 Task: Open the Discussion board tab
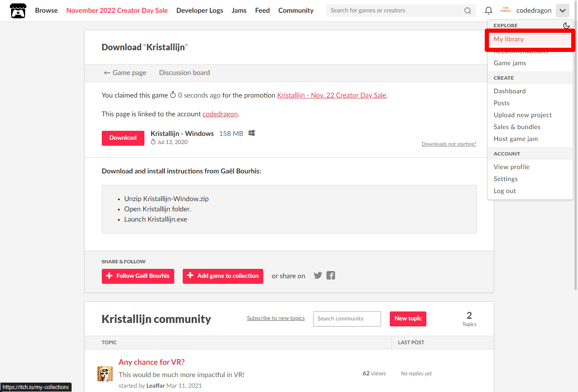(184, 73)
